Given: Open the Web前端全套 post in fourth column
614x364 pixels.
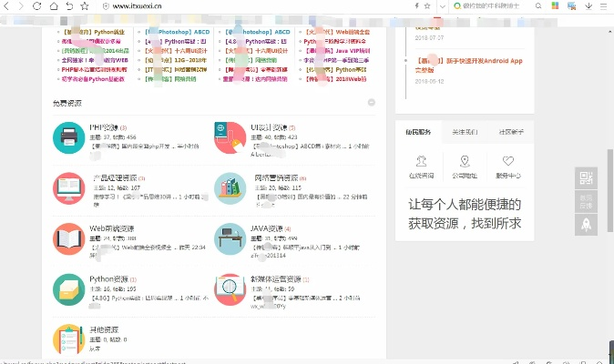Looking at the screenshot, I should pos(338,32).
